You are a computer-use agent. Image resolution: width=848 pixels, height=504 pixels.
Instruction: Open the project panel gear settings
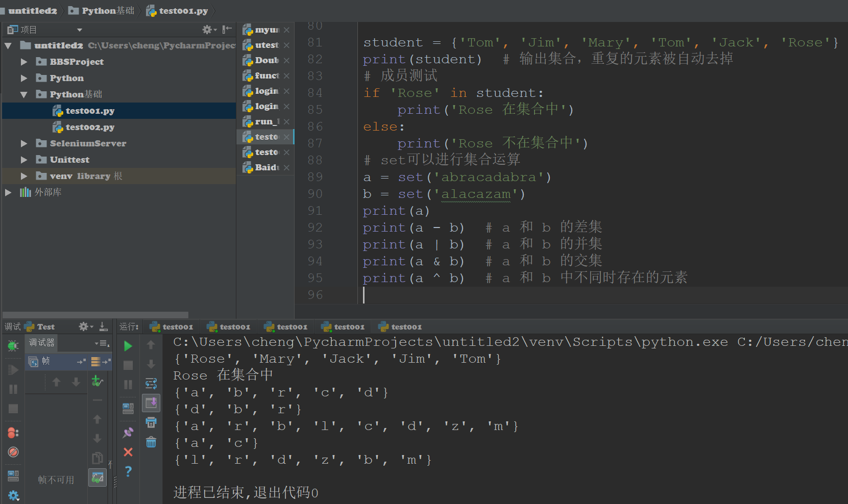209,30
